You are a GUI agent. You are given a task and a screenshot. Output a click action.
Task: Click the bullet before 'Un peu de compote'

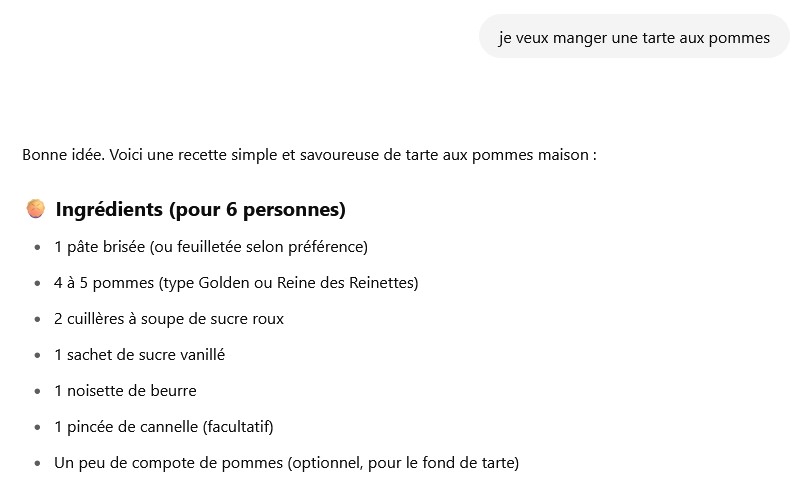(x=37, y=464)
